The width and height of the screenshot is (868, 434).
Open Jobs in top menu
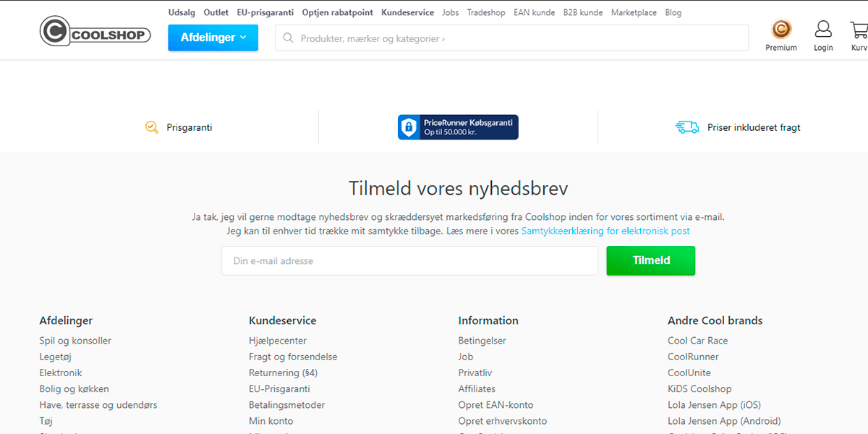(x=451, y=12)
